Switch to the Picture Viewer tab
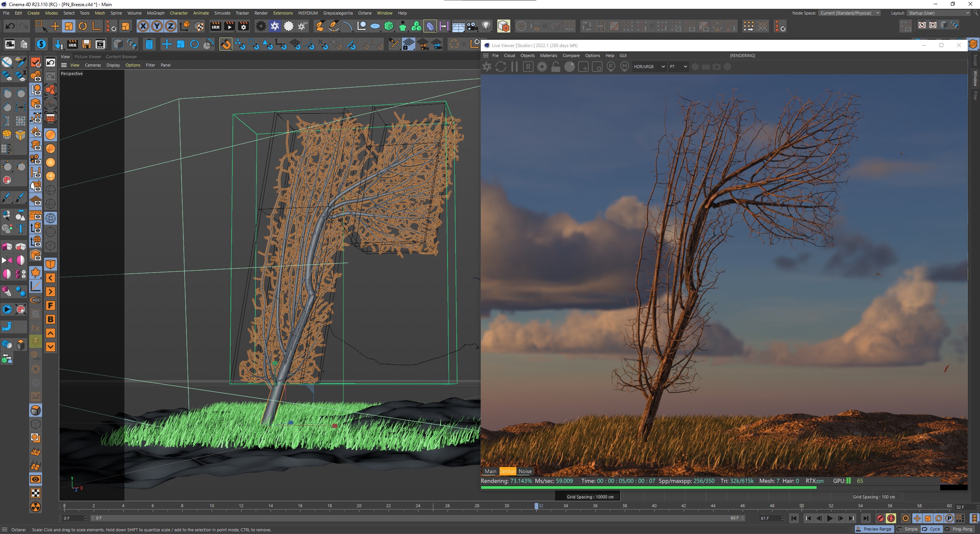This screenshot has width=980, height=534. coord(88,57)
